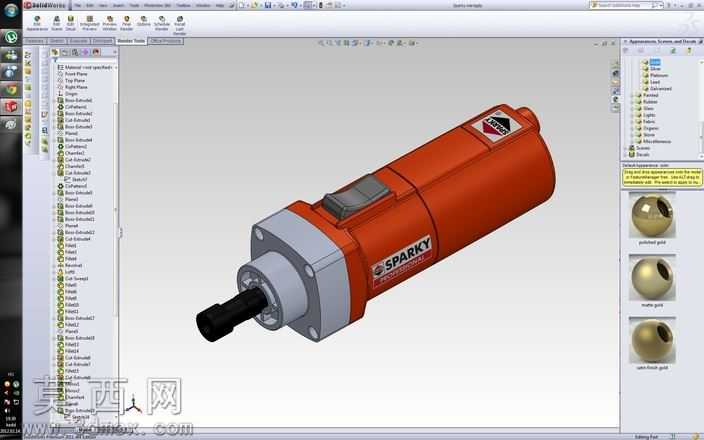Pick the matte gold appearance thumbnail
This screenshot has height=440, width=704.
point(652,277)
